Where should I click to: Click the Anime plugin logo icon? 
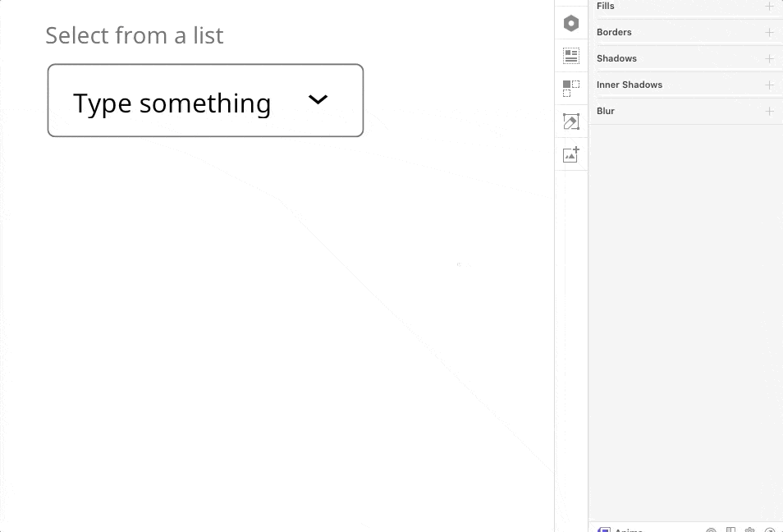[604, 530]
